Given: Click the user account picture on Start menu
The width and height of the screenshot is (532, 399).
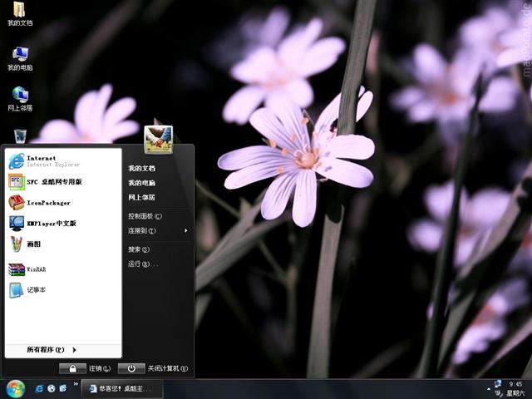Looking at the screenshot, I should pyautogui.click(x=159, y=139).
